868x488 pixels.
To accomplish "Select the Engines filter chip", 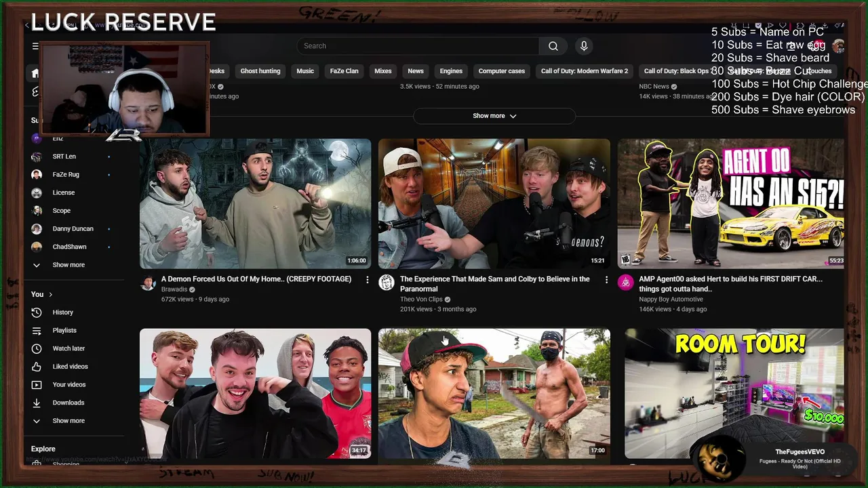I will tap(451, 71).
